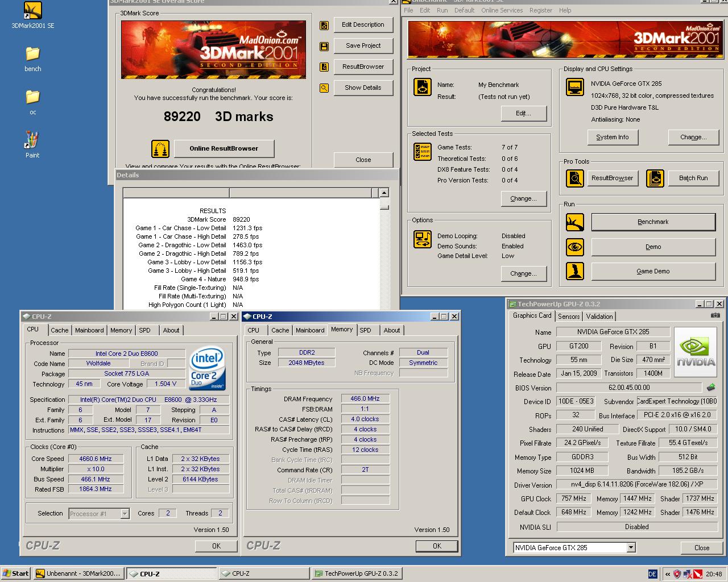Click the Options section icon
Screen dimensions: 728x582
pyautogui.click(x=423, y=239)
